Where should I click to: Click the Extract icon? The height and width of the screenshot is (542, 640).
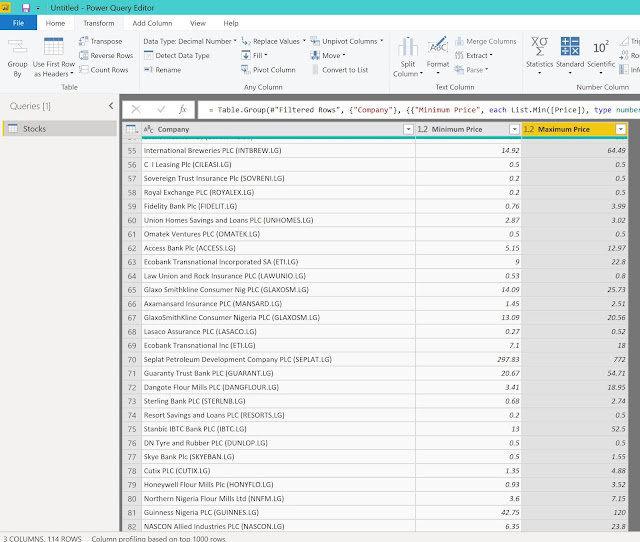click(x=460, y=55)
